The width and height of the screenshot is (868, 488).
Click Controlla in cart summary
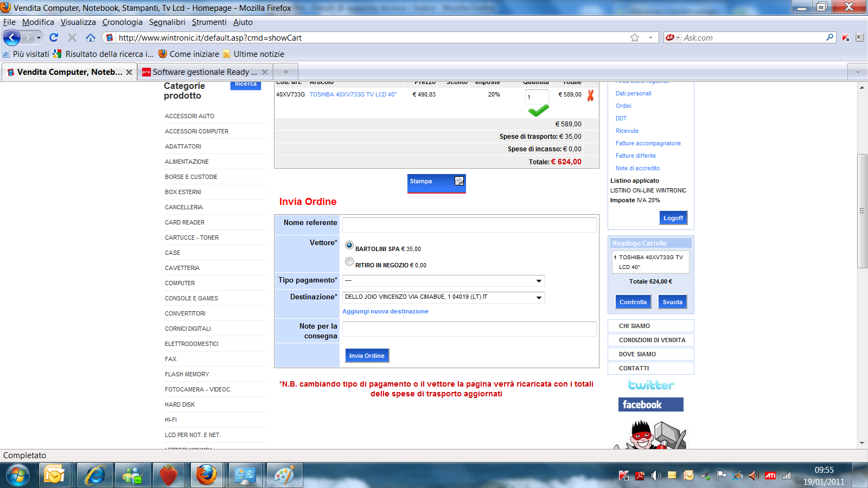(x=633, y=302)
